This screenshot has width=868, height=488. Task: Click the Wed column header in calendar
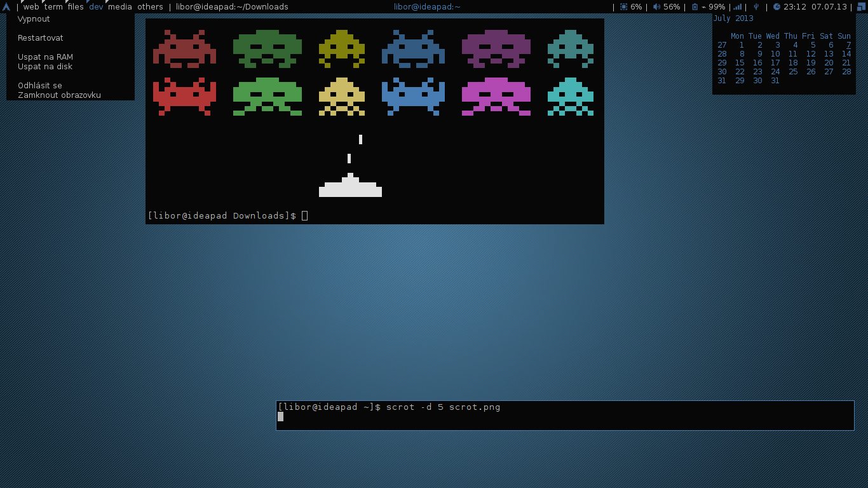pos(773,36)
